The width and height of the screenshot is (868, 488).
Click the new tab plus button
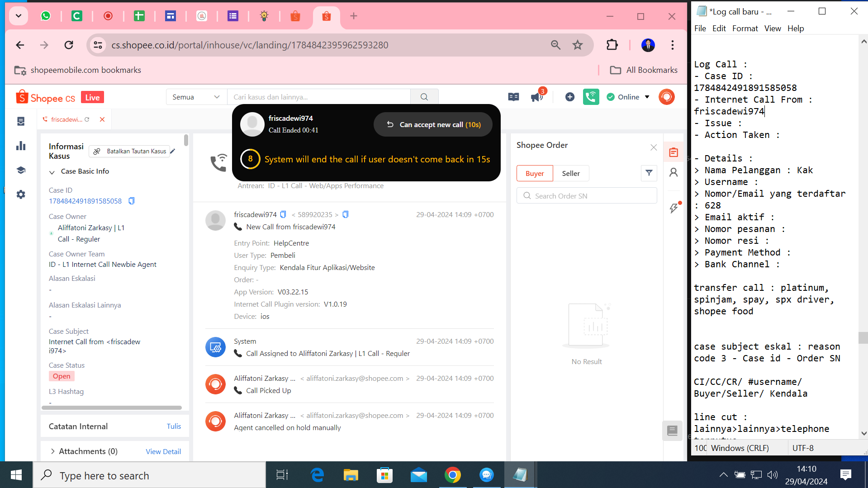pos(354,16)
